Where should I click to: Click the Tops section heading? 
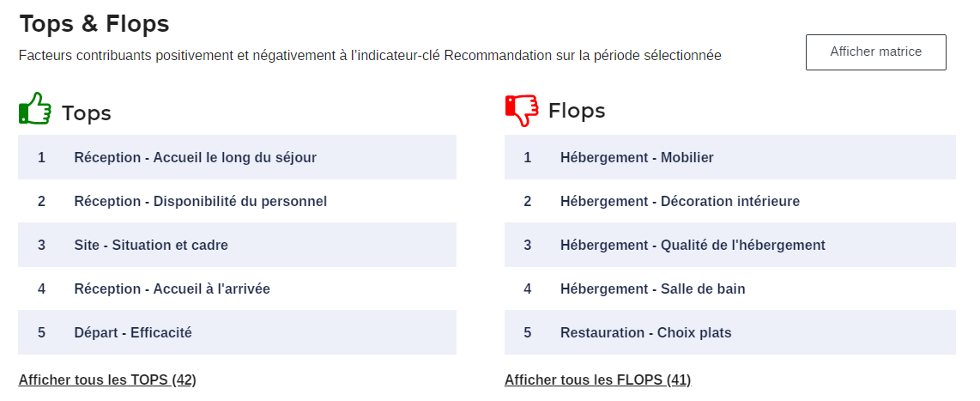(x=87, y=113)
